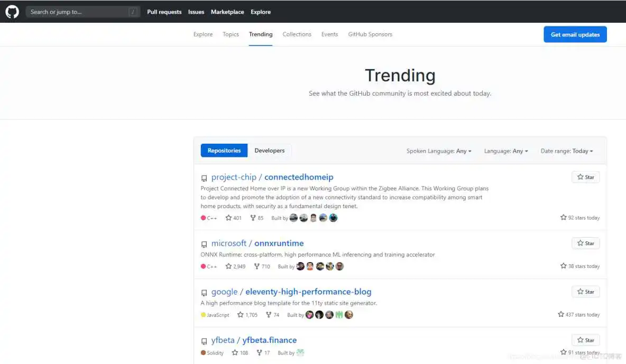Open Explore in the dark header bar
Screen dimensions: 626x364
tap(261, 12)
